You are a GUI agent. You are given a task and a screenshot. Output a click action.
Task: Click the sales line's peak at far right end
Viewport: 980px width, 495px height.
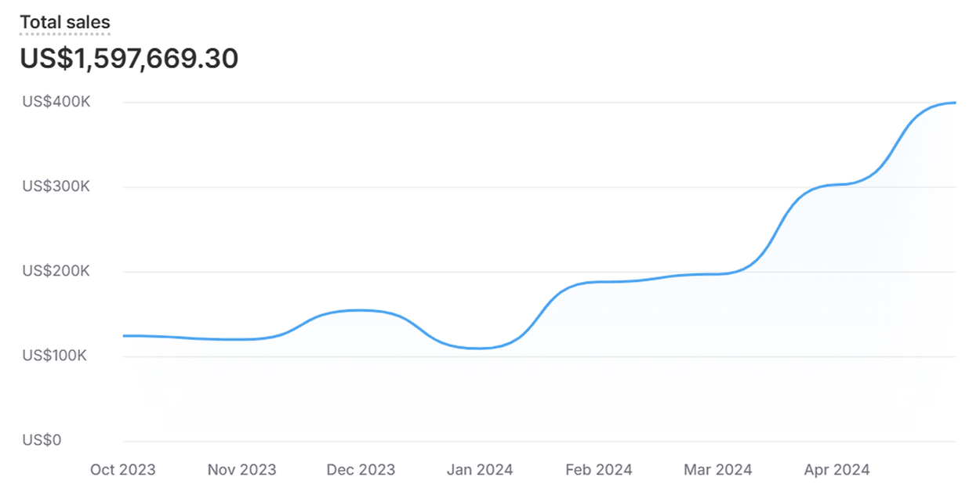pos(954,103)
